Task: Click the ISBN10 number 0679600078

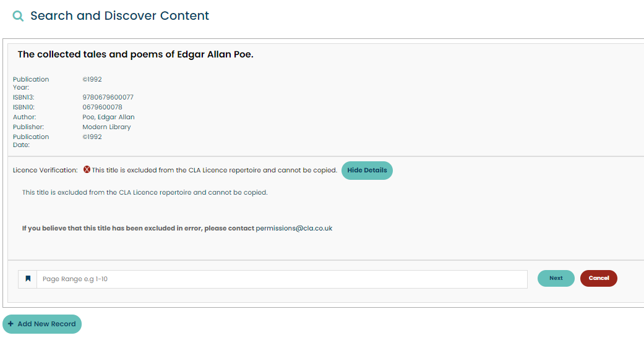Action: 102,108
